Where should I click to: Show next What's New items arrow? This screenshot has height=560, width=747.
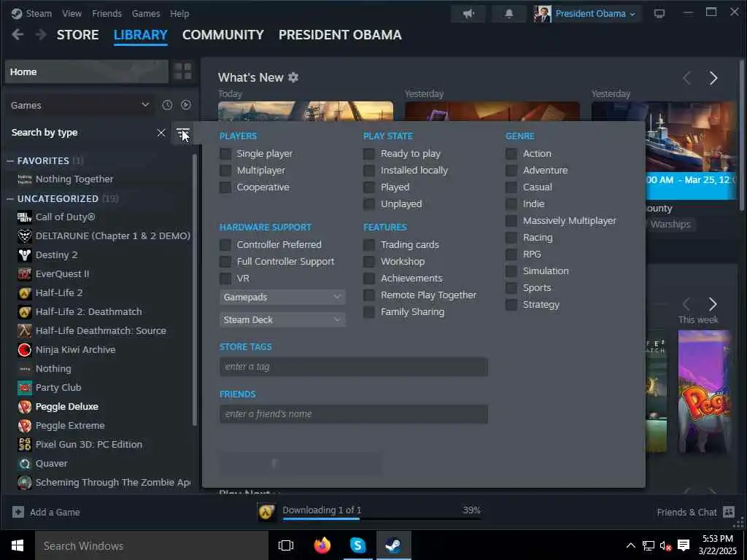click(x=713, y=78)
